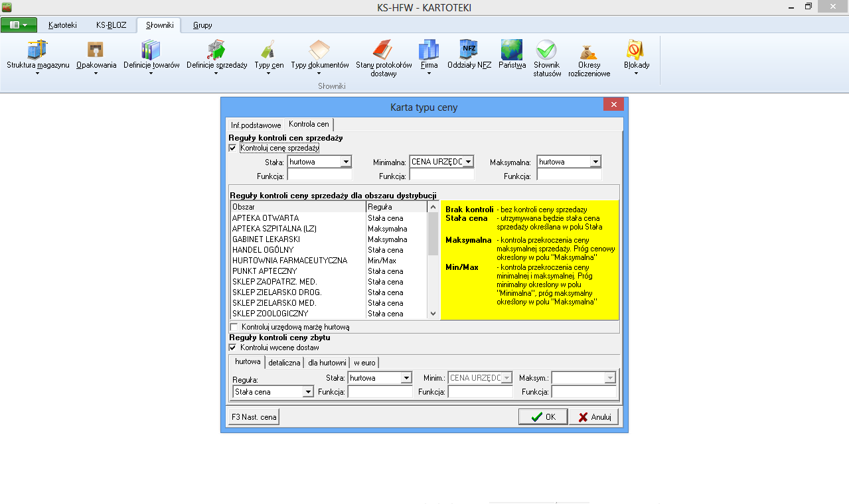Expand the Maksymalna hurtowa dropdown
The image size is (849, 504).
(595, 162)
